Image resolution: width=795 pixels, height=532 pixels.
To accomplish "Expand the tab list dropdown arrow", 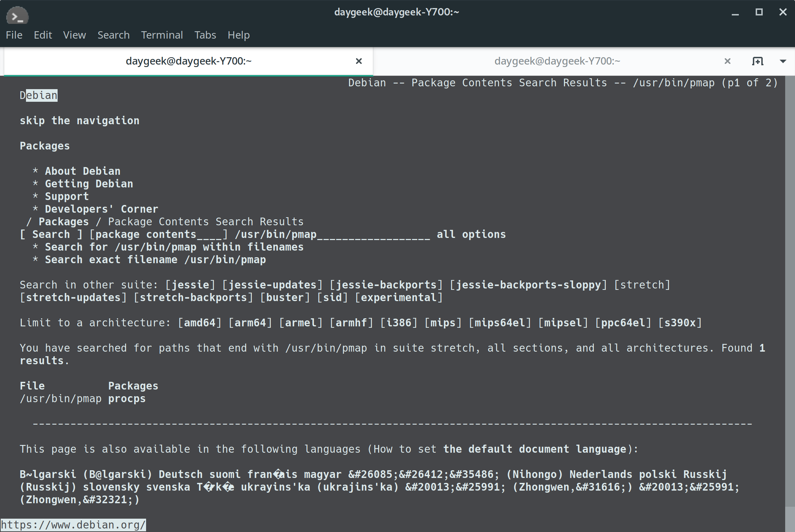I will click(x=783, y=61).
